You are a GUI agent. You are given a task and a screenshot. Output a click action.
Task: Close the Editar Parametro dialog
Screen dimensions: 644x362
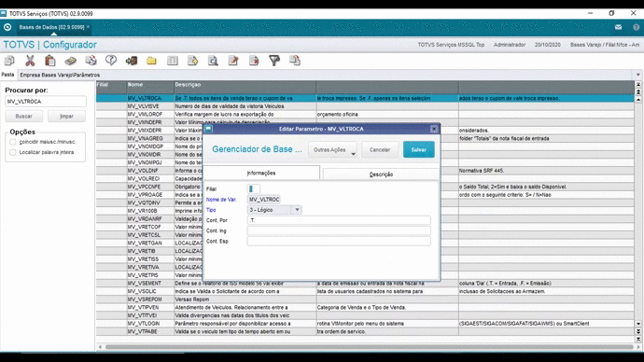point(434,129)
